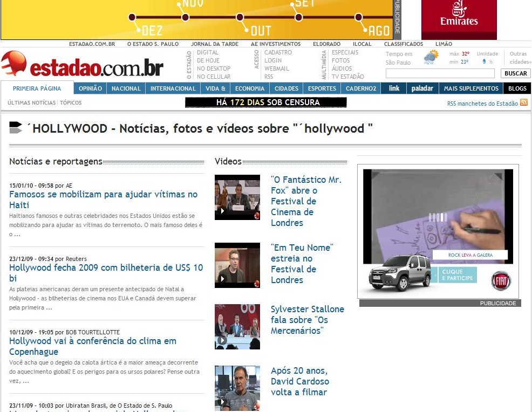
Task: Open the Economia section
Action: pyautogui.click(x=250, y=88)
